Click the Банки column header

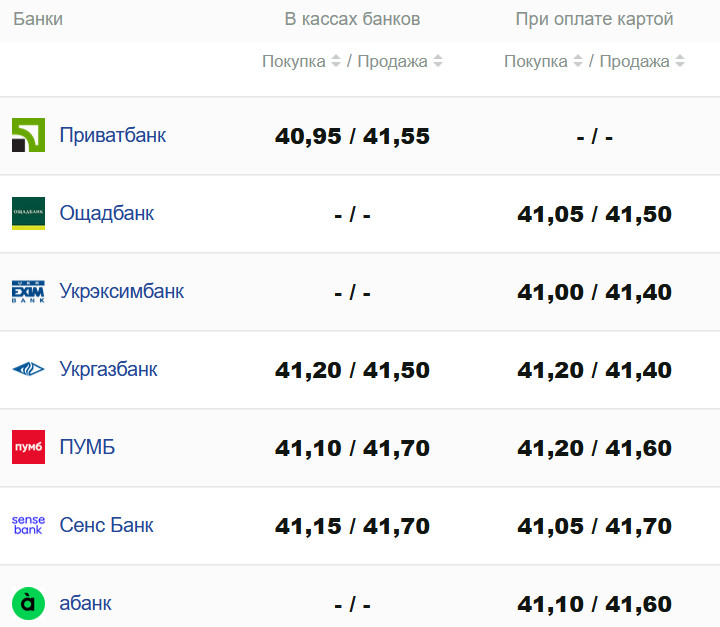coord(38,19)
